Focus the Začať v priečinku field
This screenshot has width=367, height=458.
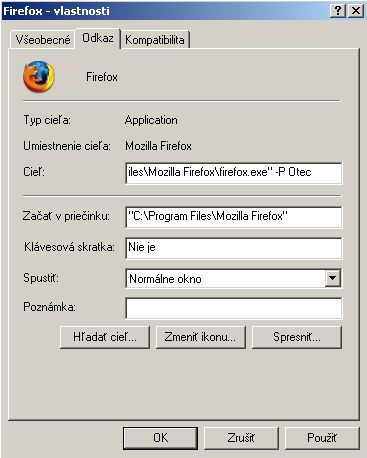234,217
